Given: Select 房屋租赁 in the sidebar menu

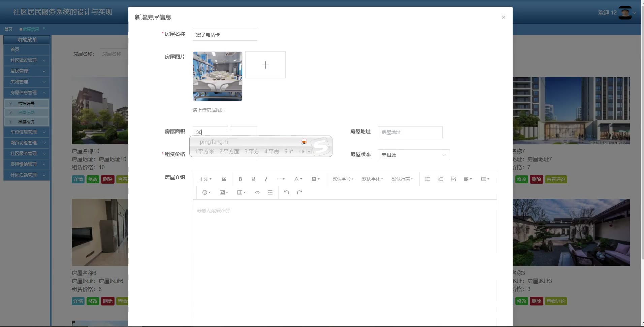Looking at the screenshot, I should 26,121.
